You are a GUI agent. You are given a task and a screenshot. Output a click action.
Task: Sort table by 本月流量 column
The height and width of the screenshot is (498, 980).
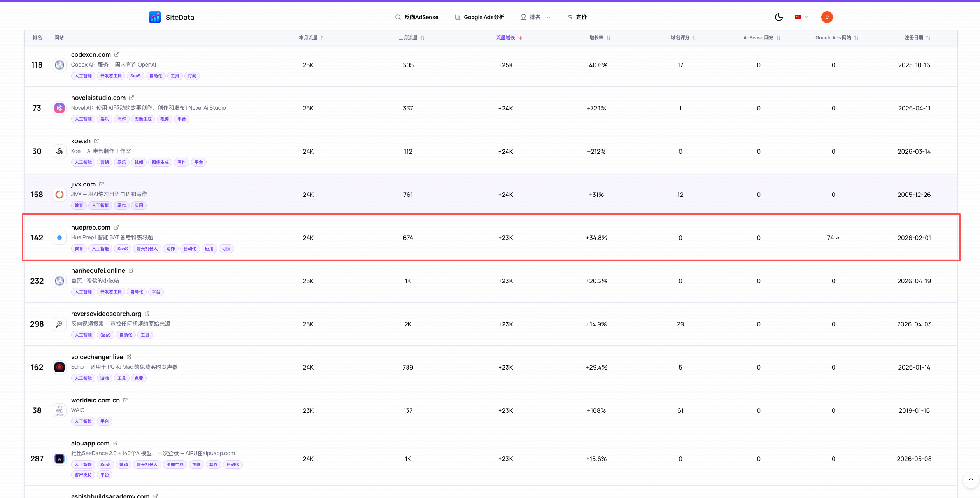point(312,38)
